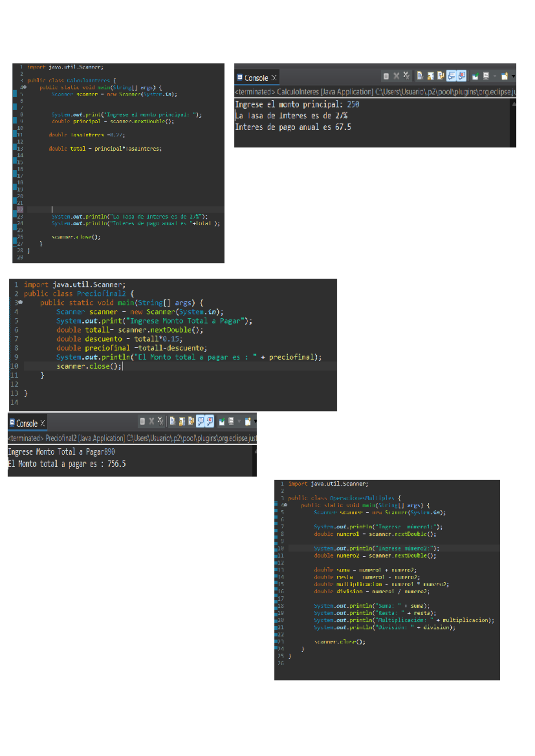Clear the Preciofinal2 console output
The width and height of the screenshot is (535, 756).
[x=173, y=421]
